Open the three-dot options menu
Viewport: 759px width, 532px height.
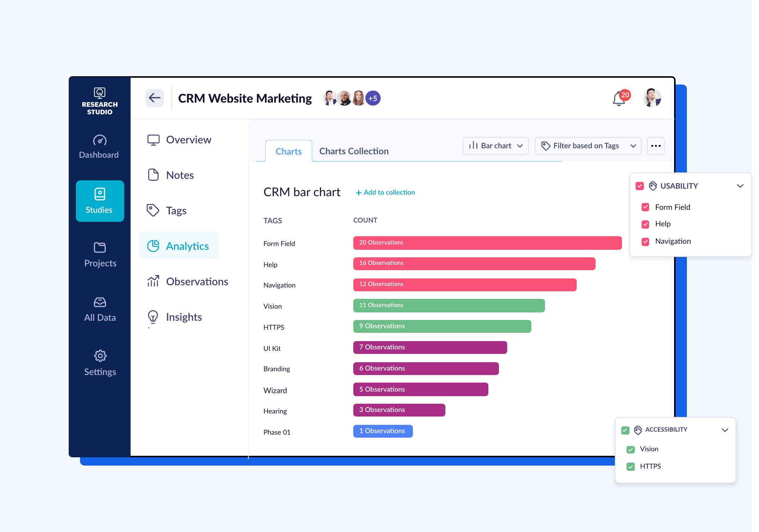[x=656, y=146]
